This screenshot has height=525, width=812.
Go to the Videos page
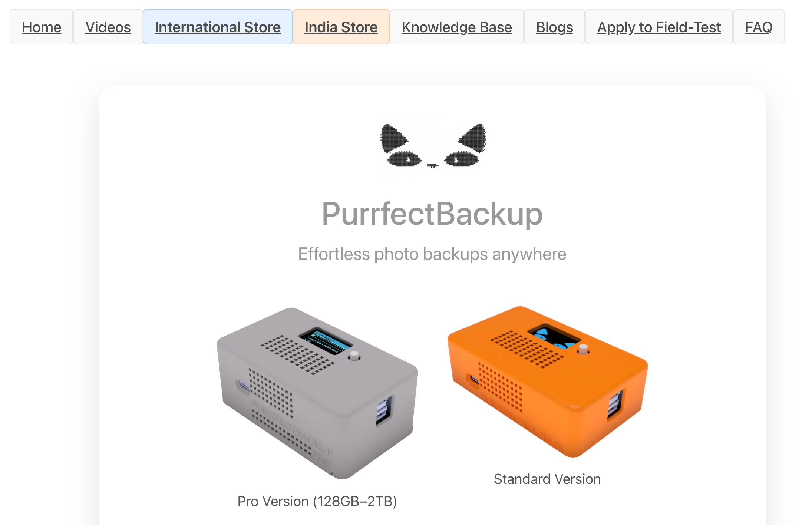click(x=108, y=27)
